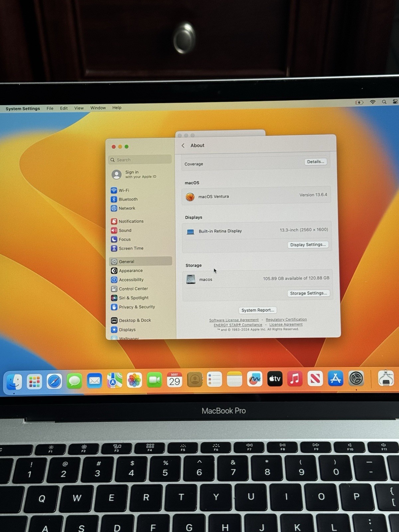The height and width of the screenshot is (532, 399).
Task: Open Music app in the Dock
Action: click(x=295, y=379)
